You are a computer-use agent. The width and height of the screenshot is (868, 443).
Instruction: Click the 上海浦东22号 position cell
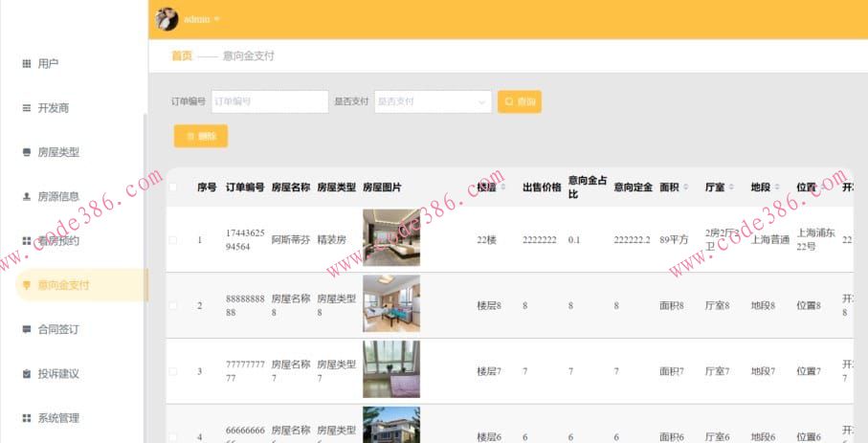816,240
